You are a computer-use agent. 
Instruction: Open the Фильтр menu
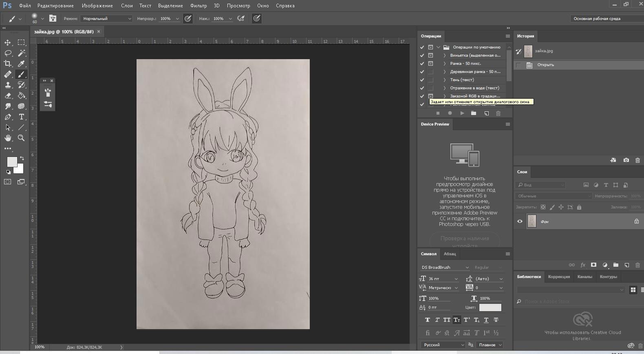pos(198,6)
